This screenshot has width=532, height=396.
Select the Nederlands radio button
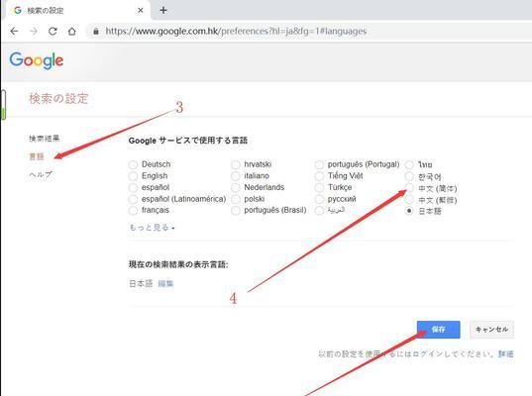[236, 187]
